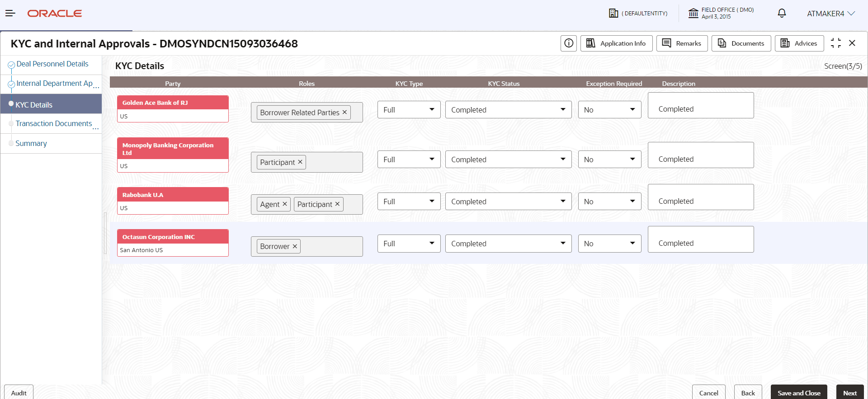Click Roles field for Rabobank U.A
This screenshot has height=399, width=868.
point(307,204)
